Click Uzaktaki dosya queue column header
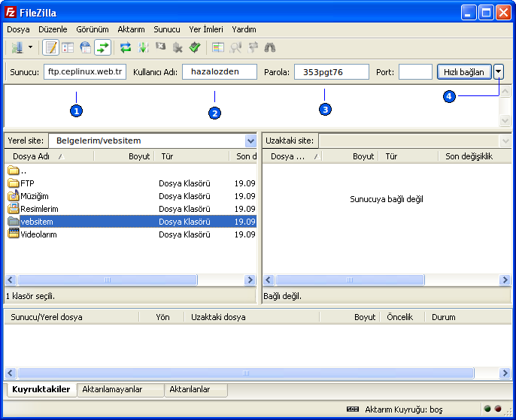Viewport: 516px width, 420px height. (x=252, y=318)
